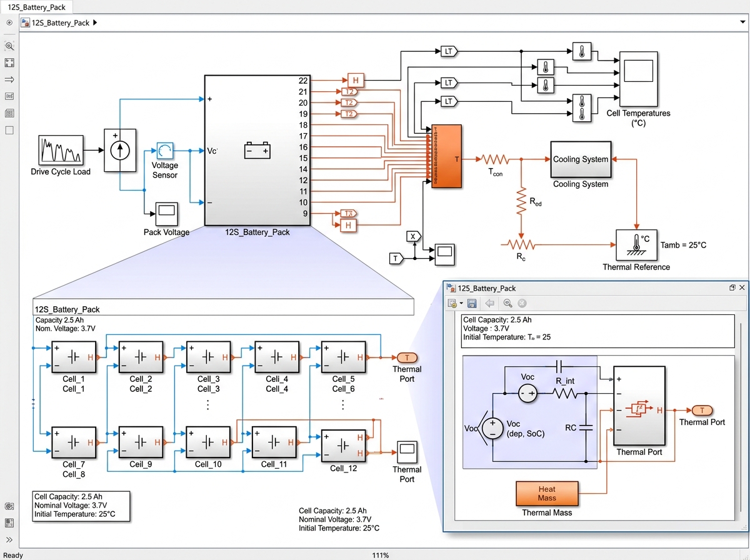Screen dimensions: 750x560
Task: Click the table grid icon in left palette
Action: 9,114
